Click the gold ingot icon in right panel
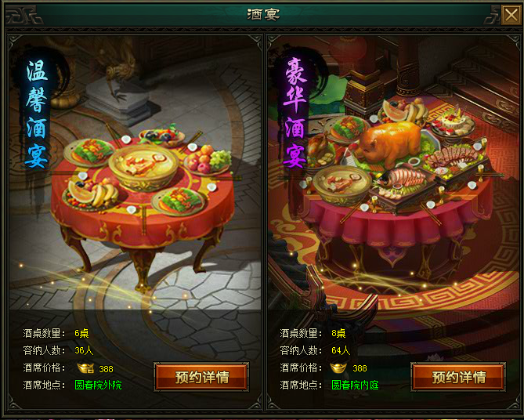Screen dimensions: 524x420 click(x=338, y=367)
